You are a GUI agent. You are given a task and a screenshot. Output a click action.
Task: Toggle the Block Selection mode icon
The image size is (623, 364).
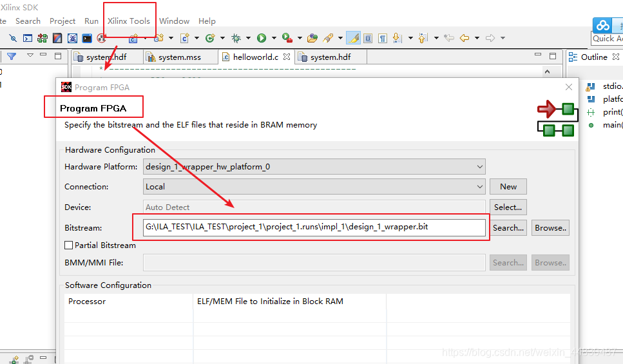point(368,38)
